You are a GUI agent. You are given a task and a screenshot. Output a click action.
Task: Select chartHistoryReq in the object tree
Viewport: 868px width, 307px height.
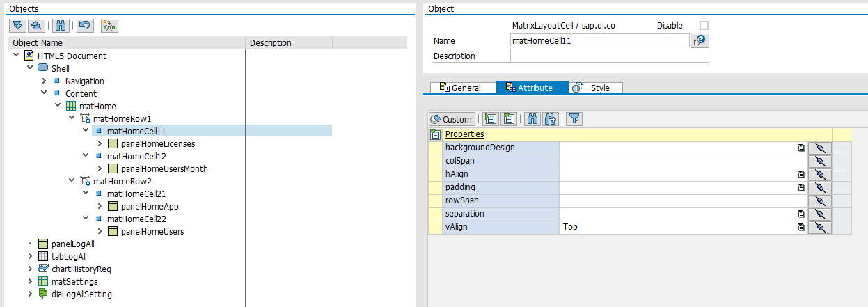point(81,269)
